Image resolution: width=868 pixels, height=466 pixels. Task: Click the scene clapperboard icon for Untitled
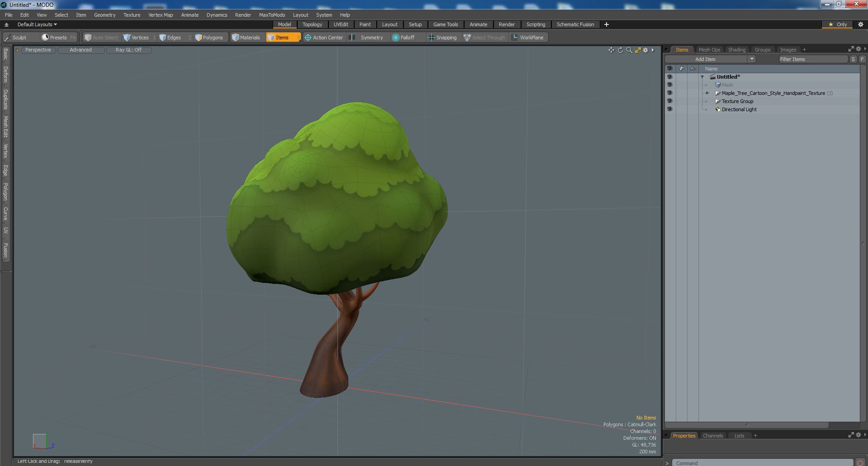(712, 77)
